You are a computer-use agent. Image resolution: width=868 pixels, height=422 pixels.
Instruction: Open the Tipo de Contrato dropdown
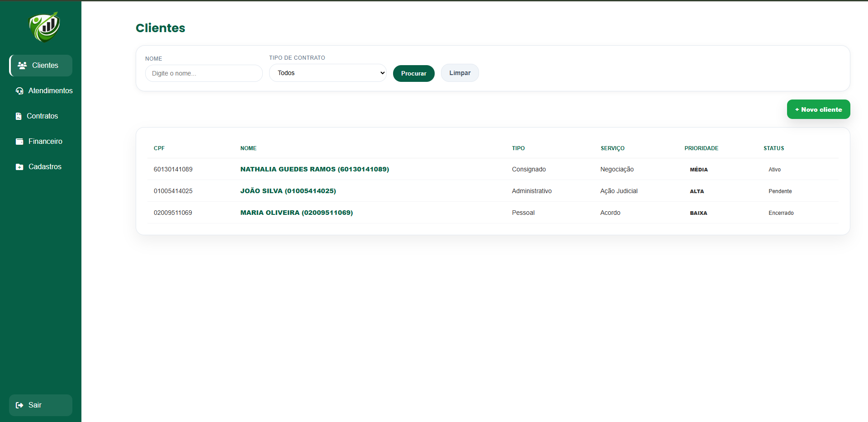click(x=328, y=73)
